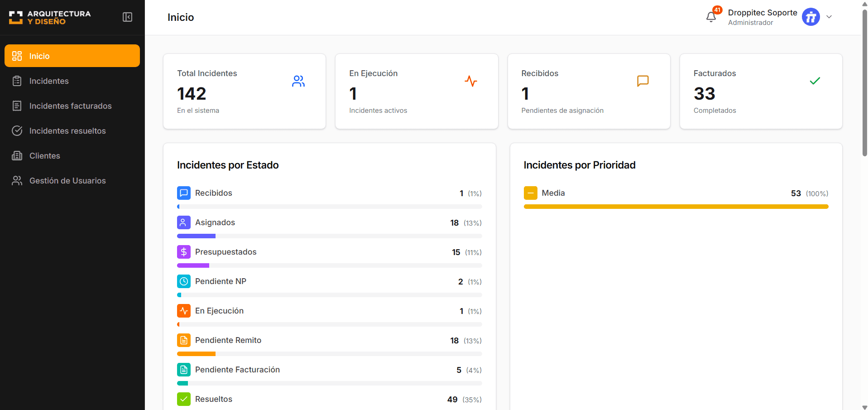Expand the user account dropdown chevron
Image resolution: width=868 pixels, height=410 pixels.
tap(829, 17)
